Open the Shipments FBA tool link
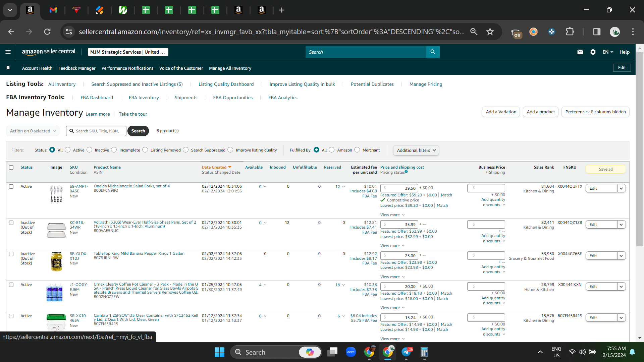 tap(186, 98)
